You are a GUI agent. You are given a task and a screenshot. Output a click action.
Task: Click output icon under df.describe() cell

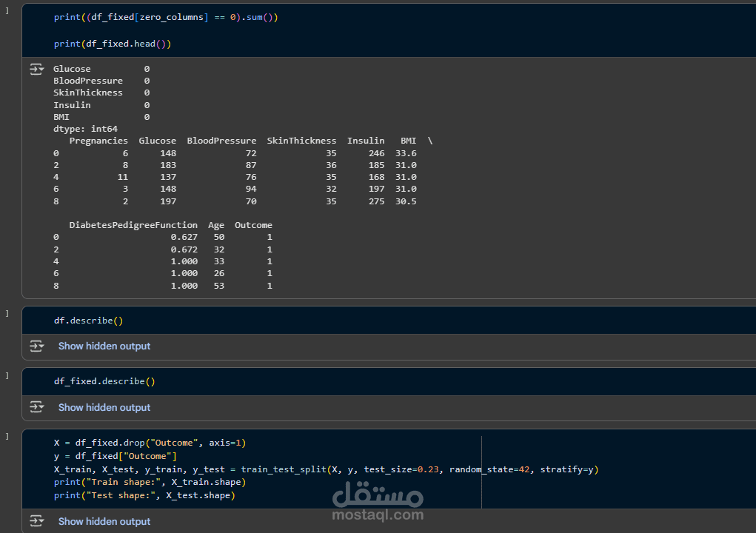point(36,346)
